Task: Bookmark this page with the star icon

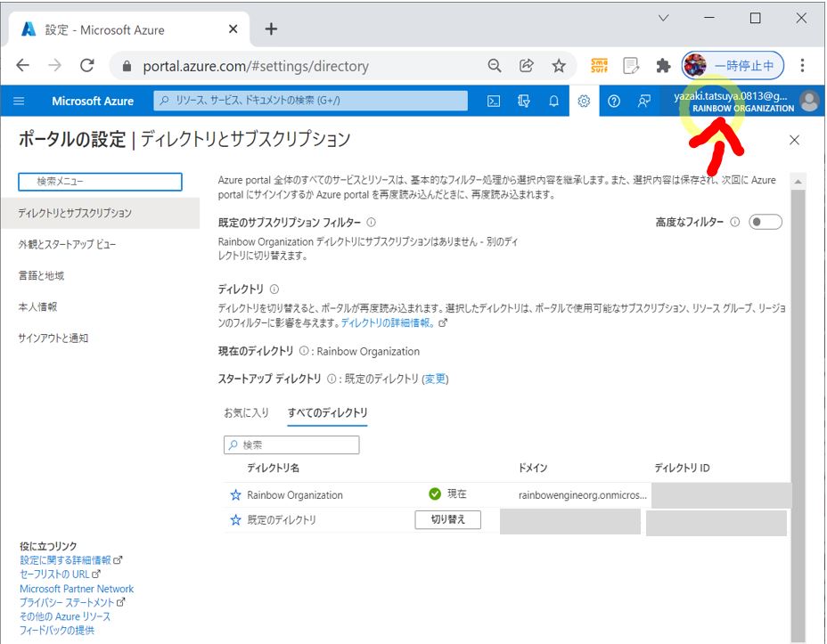Action: (x=559, y=65)
